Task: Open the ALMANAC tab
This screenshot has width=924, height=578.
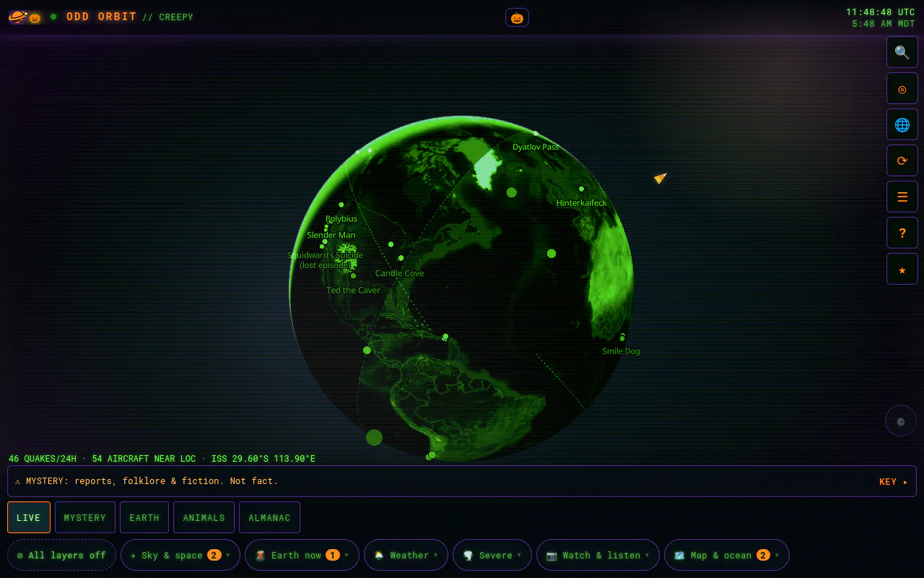Action: [269, 517]
